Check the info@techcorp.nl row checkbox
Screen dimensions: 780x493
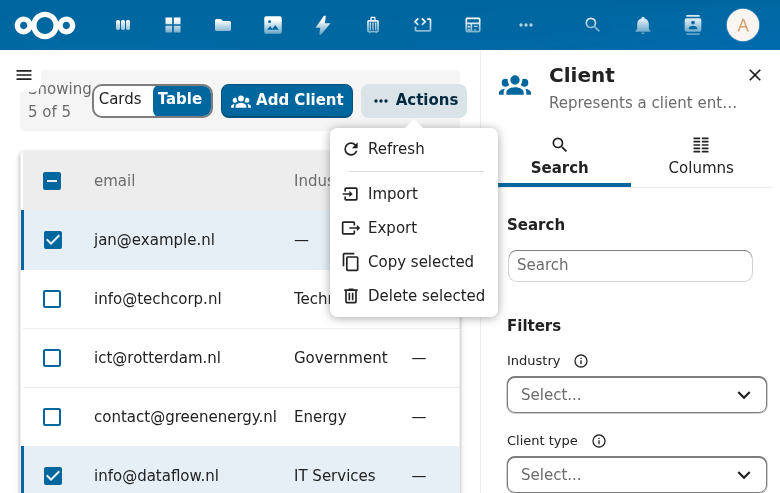point(52,299)
